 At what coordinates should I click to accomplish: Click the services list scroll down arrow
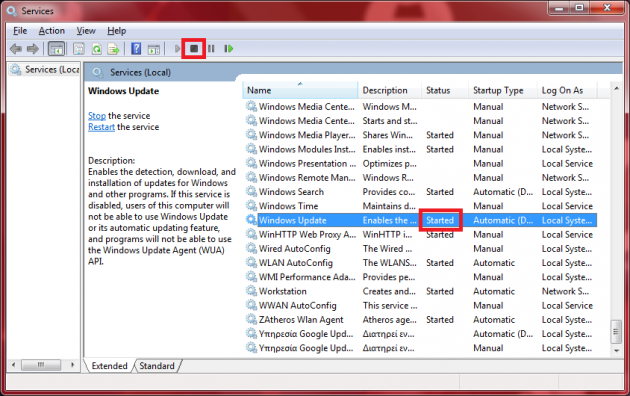[x=616, y=351]
